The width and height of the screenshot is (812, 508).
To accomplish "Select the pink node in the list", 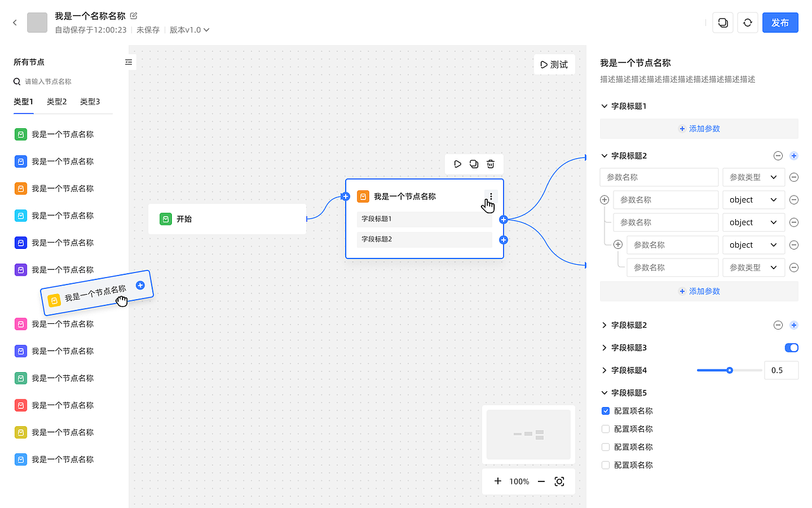I will click(20, 324).
